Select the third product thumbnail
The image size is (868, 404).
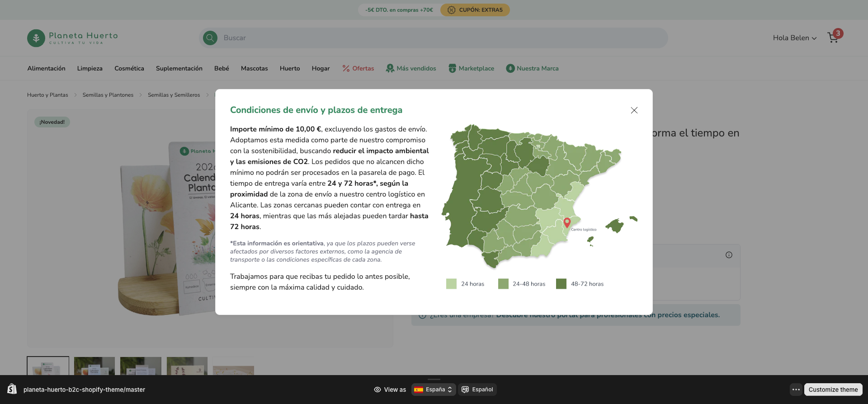pyautogui.click(x=141, y=366)
